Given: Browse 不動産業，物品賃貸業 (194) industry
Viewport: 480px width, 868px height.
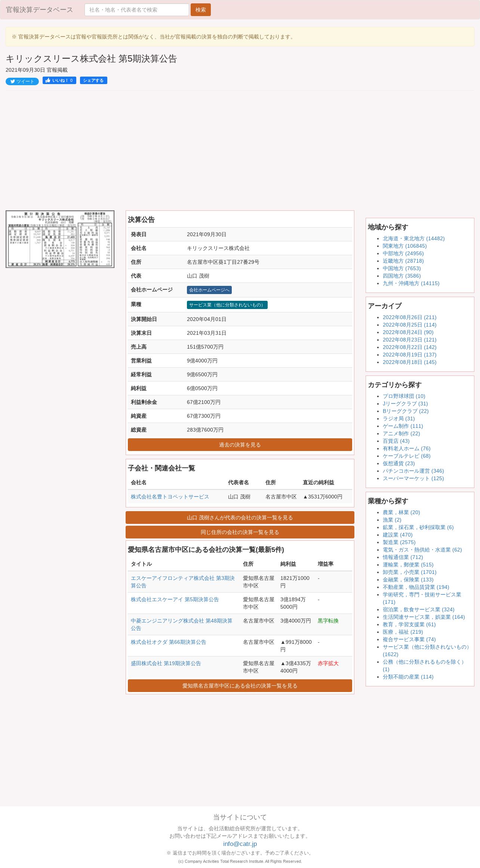Looking at the screenshot, I should 416,587.
